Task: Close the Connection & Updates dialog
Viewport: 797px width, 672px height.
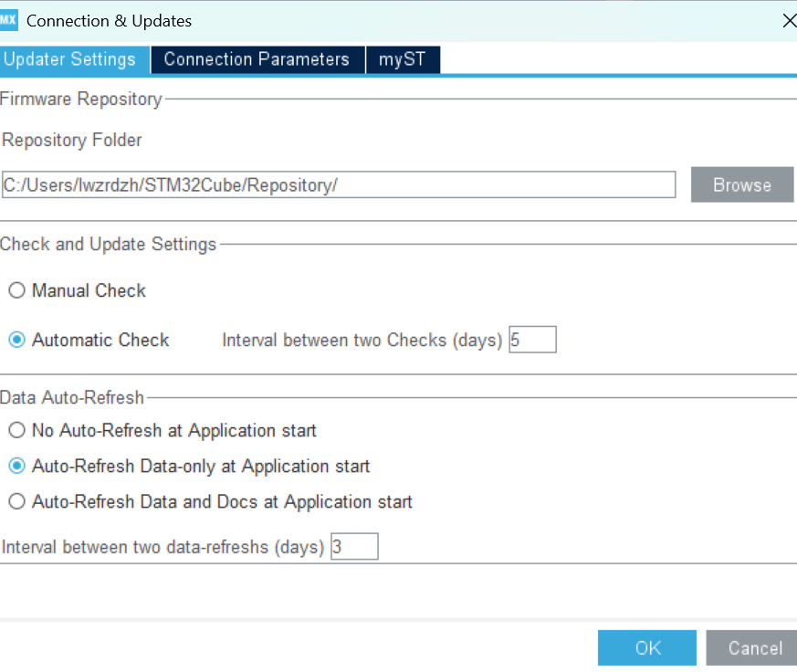Action: [x=790, y=21]
